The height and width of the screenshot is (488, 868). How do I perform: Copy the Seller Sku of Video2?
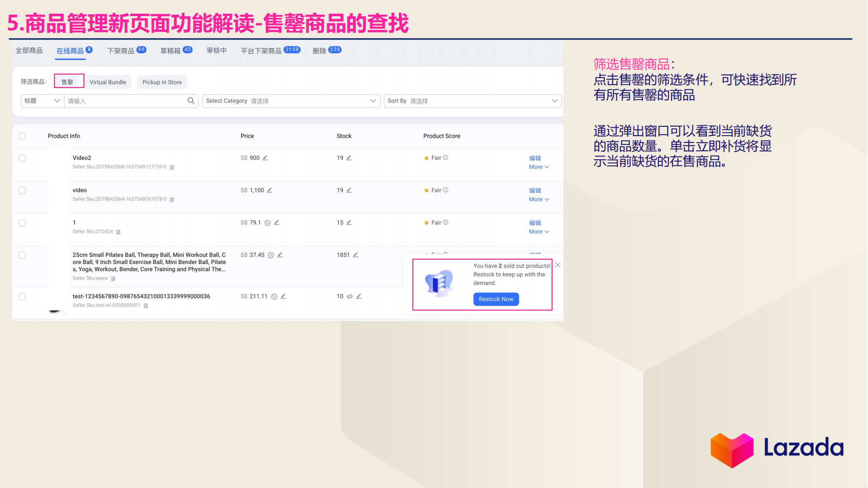[172, 167]
